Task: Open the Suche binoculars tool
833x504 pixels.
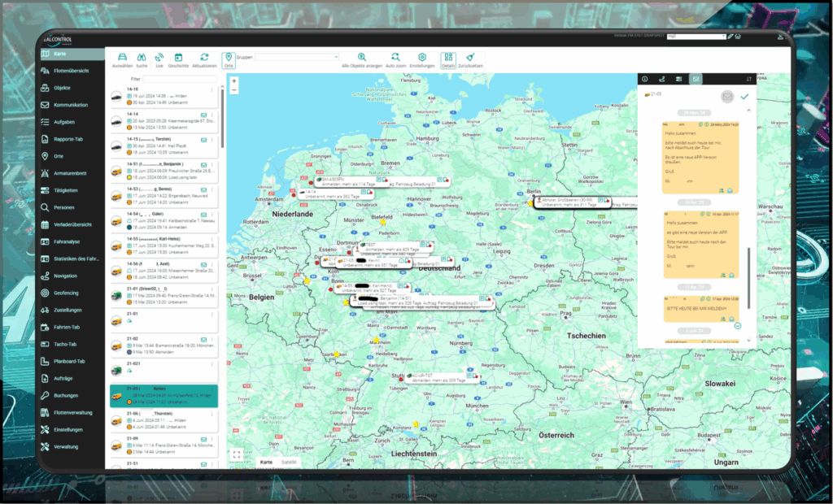Action: [142, 58]
